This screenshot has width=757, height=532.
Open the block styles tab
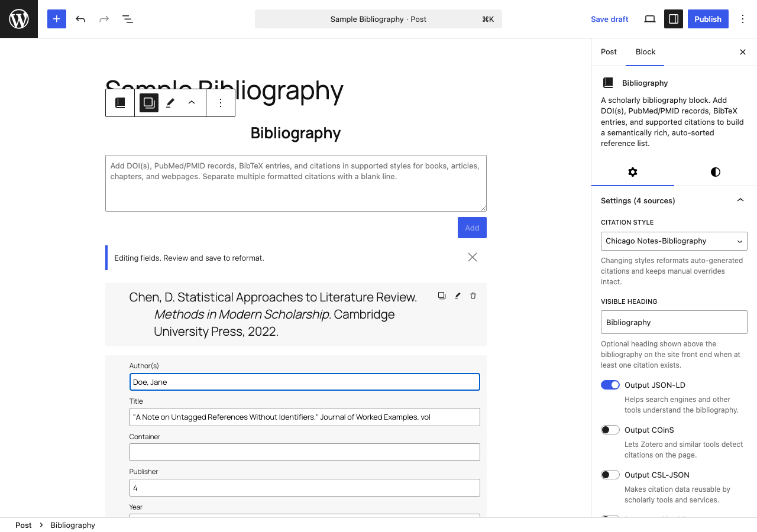point(716,172)
